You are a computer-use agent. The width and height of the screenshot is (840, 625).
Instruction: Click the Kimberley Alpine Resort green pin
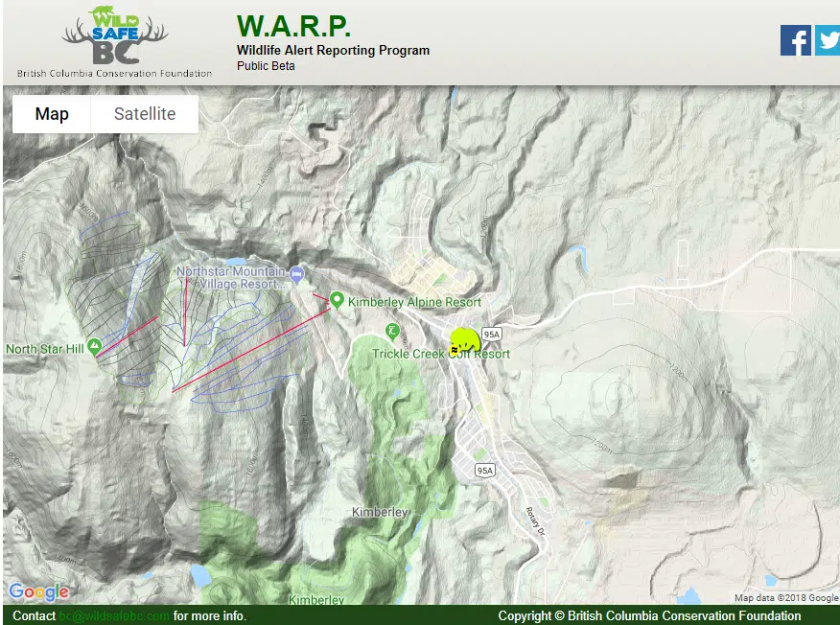337,301
